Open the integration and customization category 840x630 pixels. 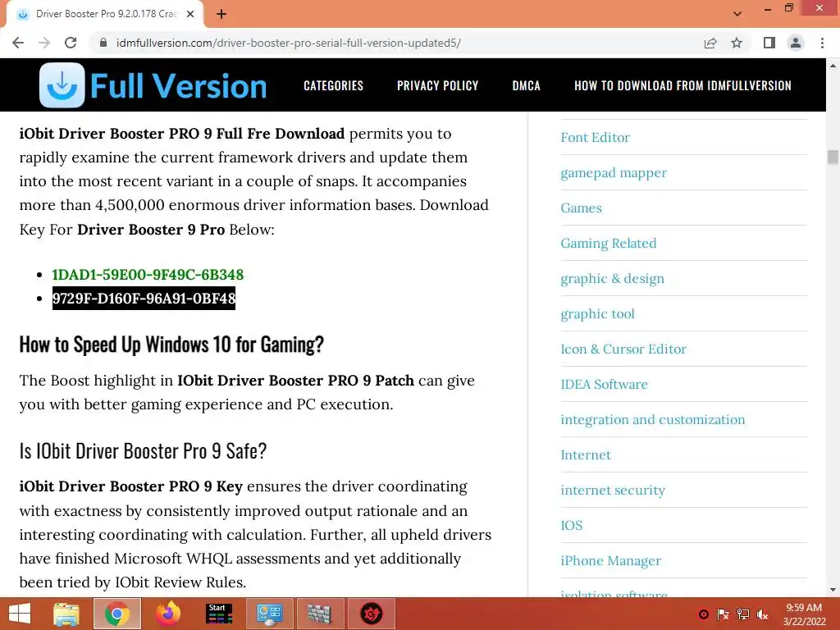pos(652,419)
